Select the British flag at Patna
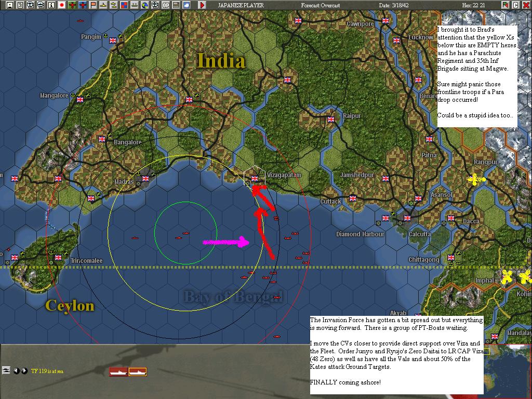Viewport: 532px width, 399px height. point(429,139)
